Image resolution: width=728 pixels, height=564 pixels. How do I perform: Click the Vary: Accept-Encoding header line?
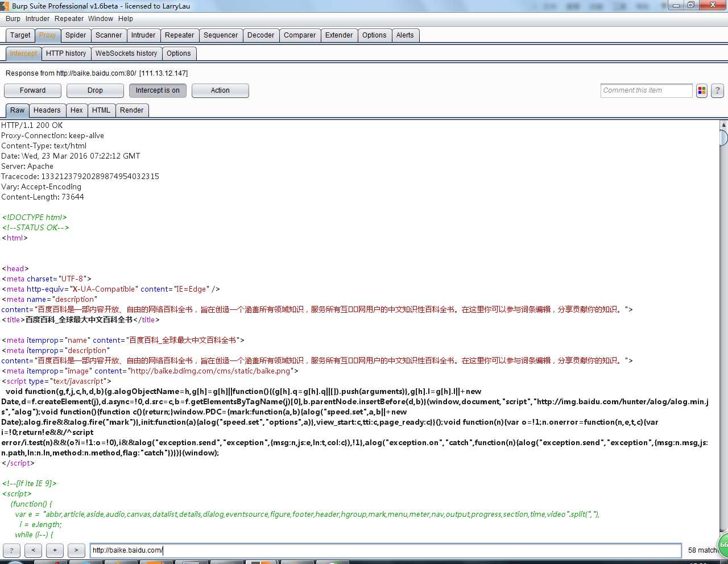pos(41,186)
